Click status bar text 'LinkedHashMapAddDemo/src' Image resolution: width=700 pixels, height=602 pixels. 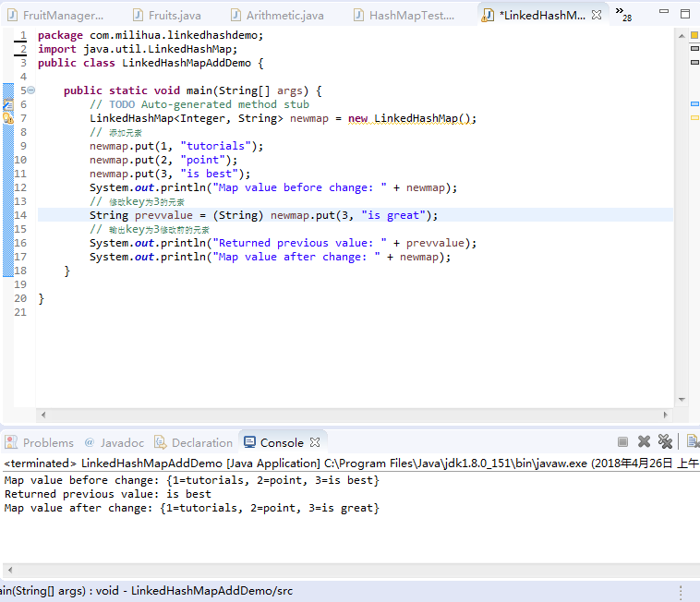click(212, 591)
